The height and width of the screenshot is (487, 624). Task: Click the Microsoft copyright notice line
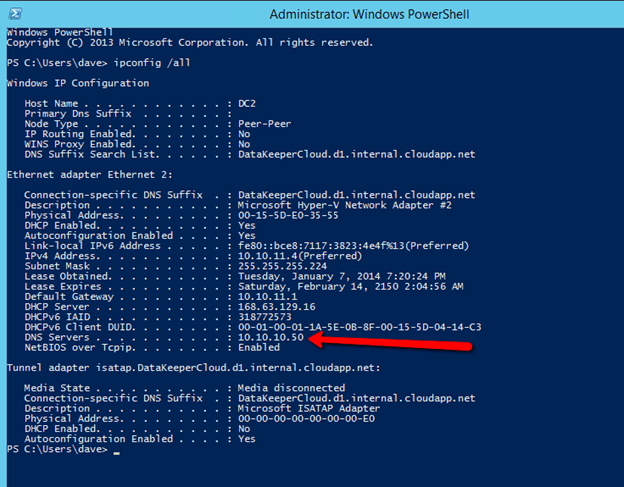[189, 42]
